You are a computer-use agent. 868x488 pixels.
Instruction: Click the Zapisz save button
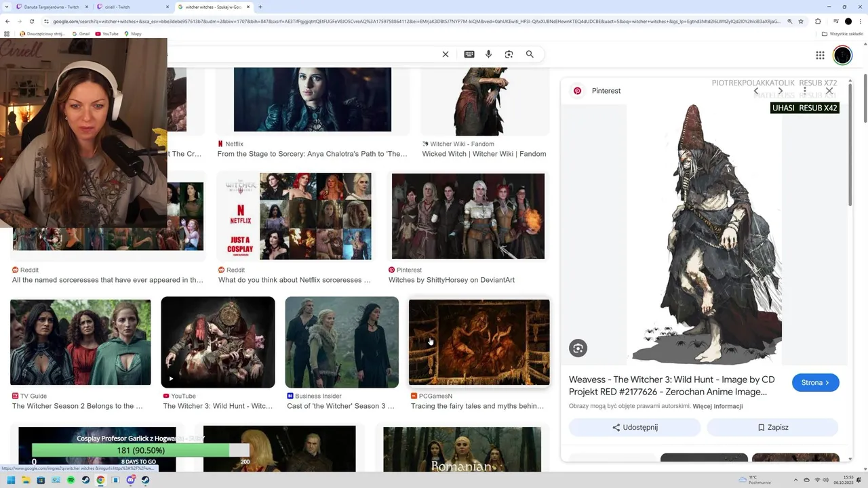772,428
